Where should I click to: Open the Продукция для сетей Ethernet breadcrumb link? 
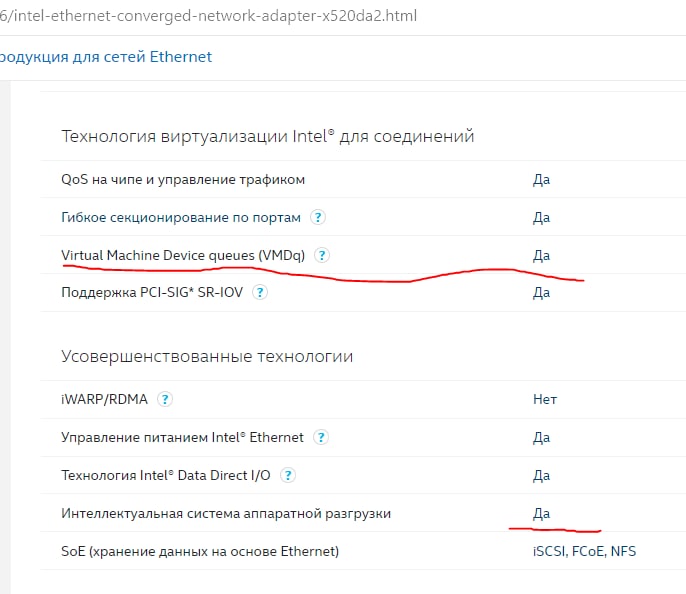[x=105, y=57]
